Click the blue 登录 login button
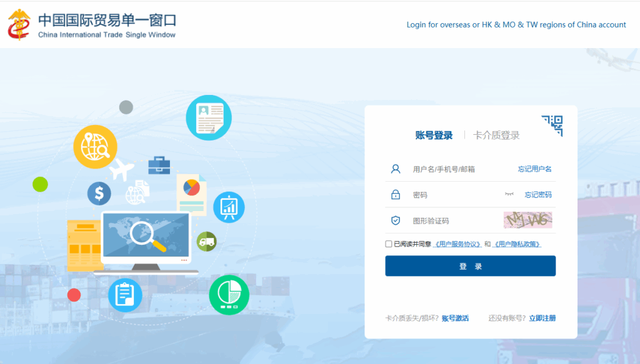The height and width of the screenshot is (364, 640). [x=470, y=265]
